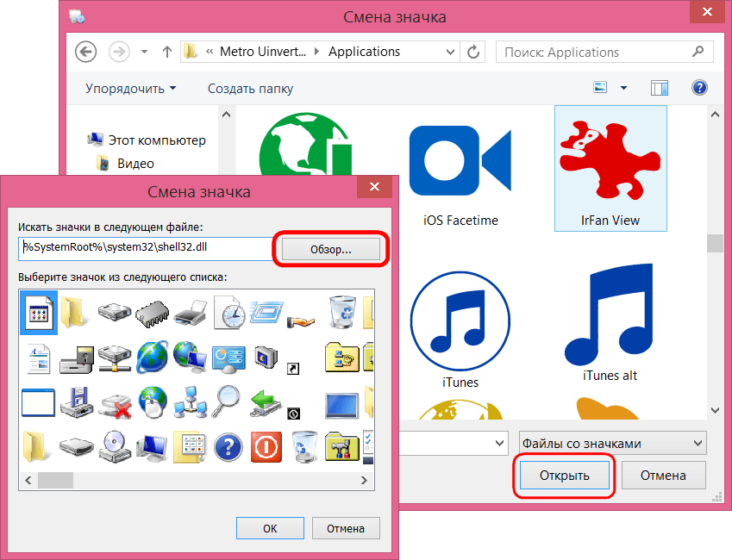Click the icon list scrollbar right arrow

pos(364,480)
